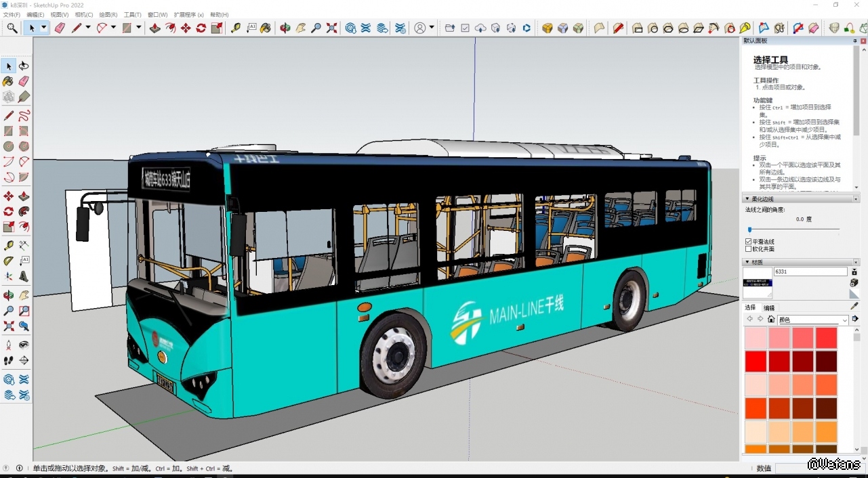Click the Zoom Extents icon

[x=331, y=28]
